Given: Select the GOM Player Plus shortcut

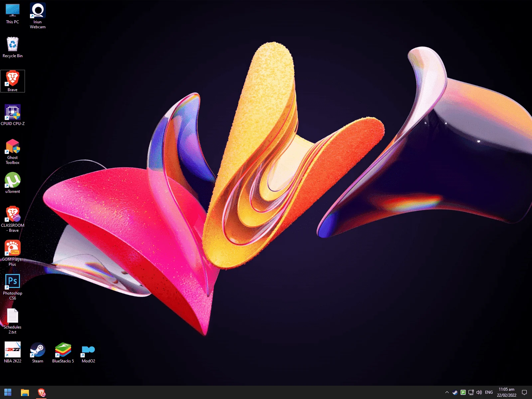Looking at the screenshot, I should coord(13,253).
